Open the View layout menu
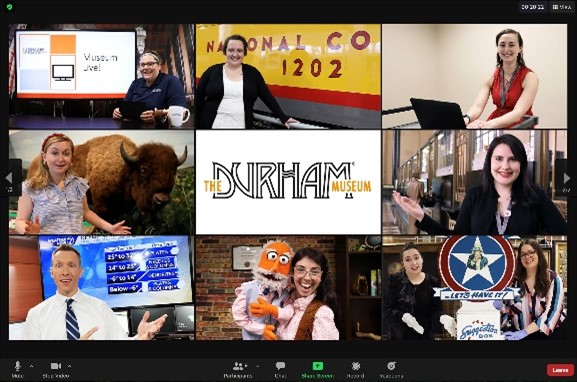 coord(562,7)
